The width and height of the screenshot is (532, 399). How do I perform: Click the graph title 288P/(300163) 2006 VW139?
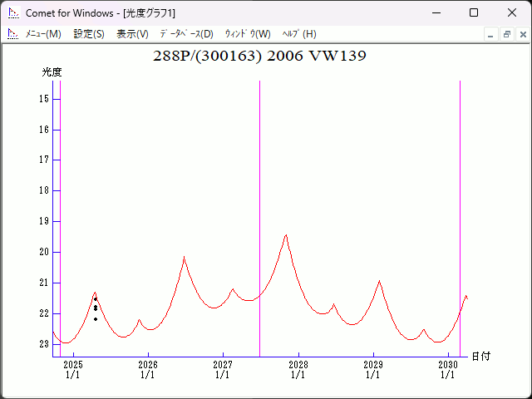pyautogui.click(x=260, y=57)
